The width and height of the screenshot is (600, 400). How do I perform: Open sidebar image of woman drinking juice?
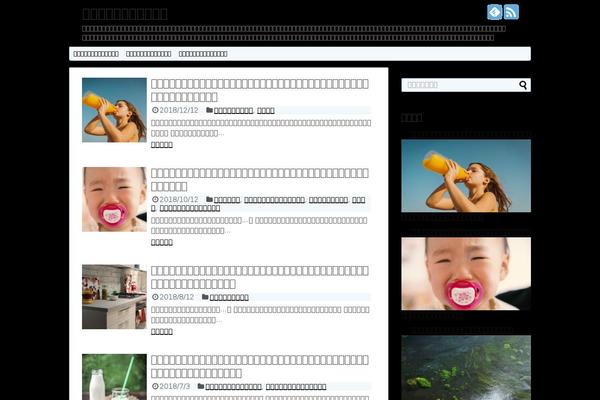click(466, 175)
